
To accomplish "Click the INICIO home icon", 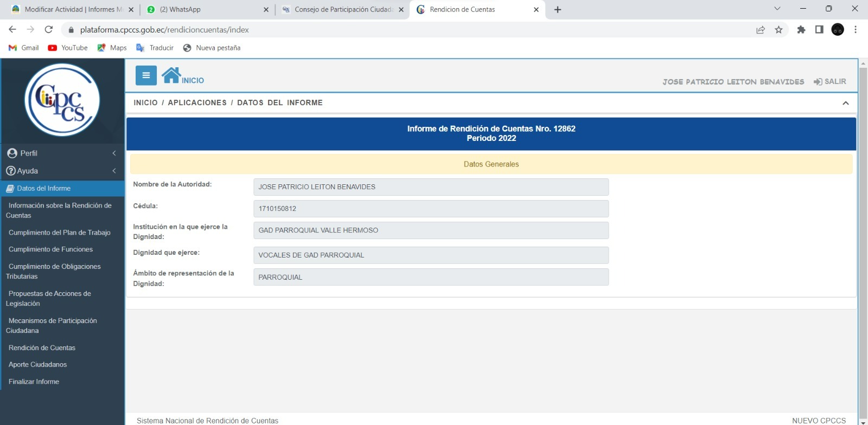I will click(x=171, y=75).
